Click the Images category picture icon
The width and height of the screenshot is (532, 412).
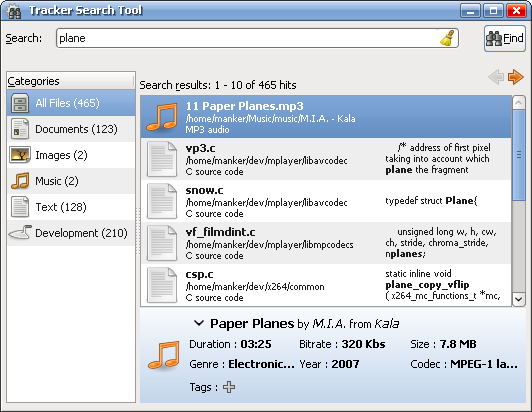tap(20, 155)
